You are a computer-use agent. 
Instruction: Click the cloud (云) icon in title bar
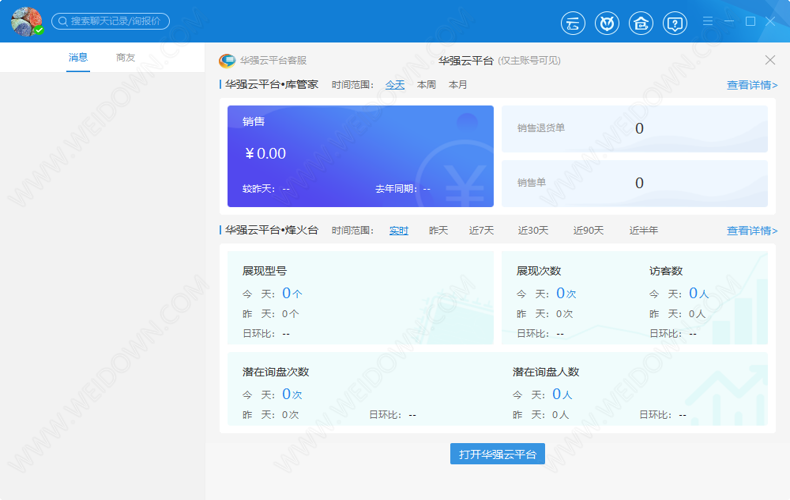(x=574, y=22)
